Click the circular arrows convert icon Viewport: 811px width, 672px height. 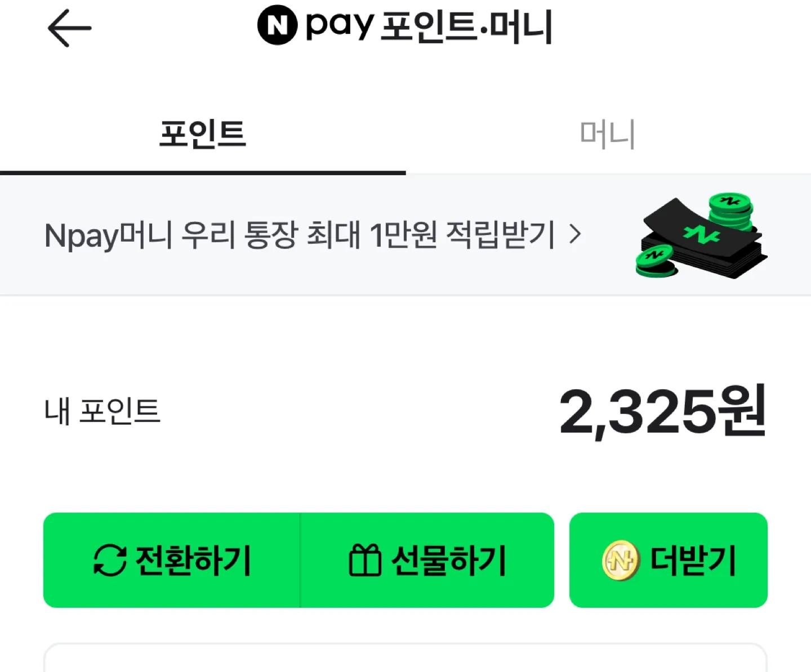(x=110, y=560)
